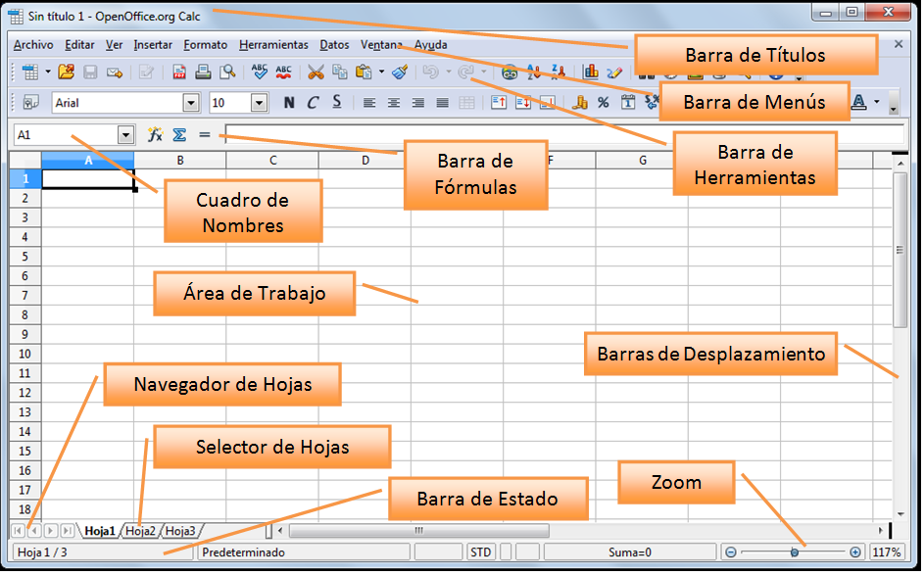Click the 117% zoom percentage
The image size is (924, 575).
887,552
